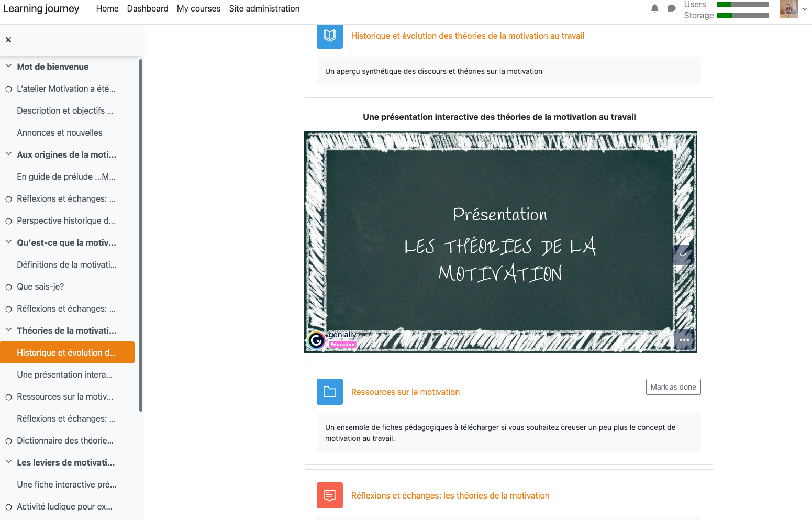
Task: Go to Site administration
Action: (x=264, y=8)
